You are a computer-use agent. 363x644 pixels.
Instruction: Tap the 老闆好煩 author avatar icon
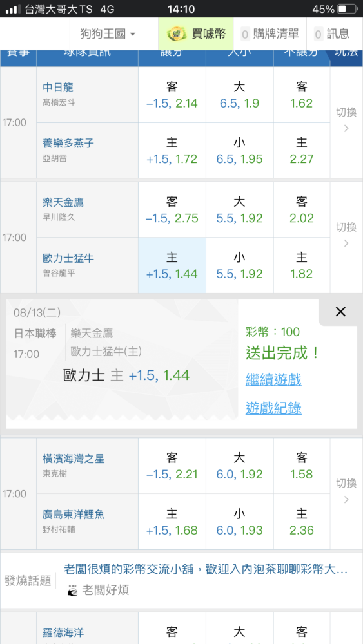(72, 591)
